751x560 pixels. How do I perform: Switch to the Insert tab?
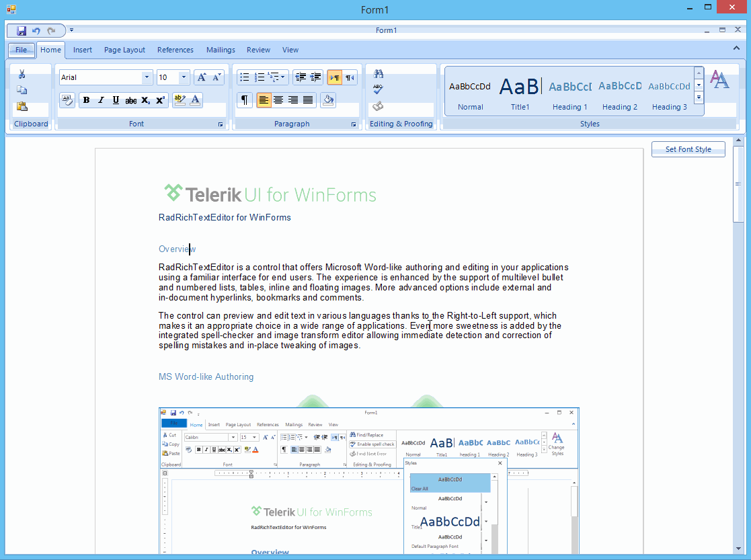coord(83,50)
